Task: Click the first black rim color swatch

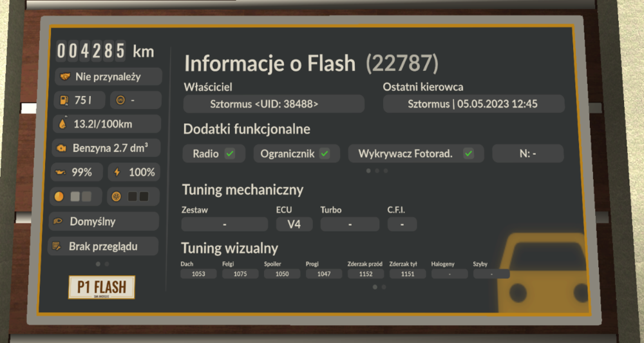Action: [132, 197]
